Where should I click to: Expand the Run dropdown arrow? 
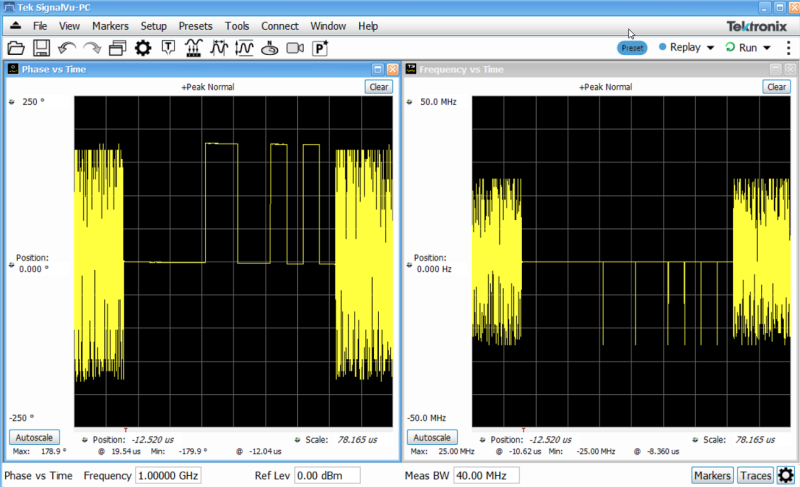[x=767, y=47]
